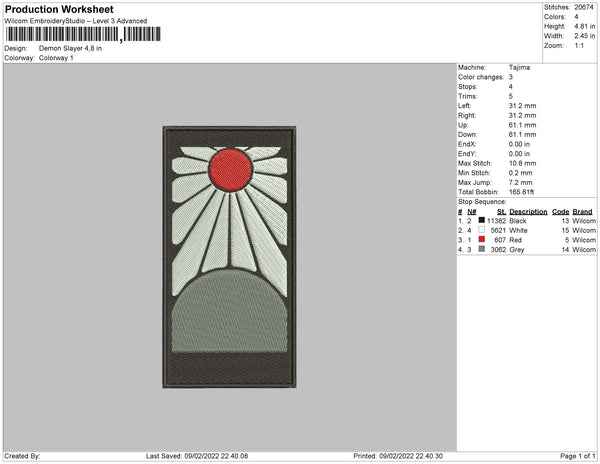Click the grey color swatch in stop sequence
The image size is (600, 464).
tap(482, 249)
